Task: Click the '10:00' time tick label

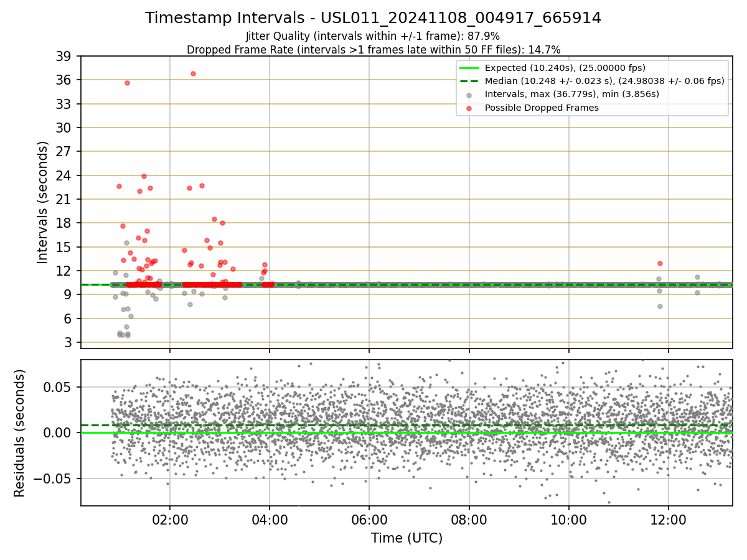Action: tap(568, 520)
